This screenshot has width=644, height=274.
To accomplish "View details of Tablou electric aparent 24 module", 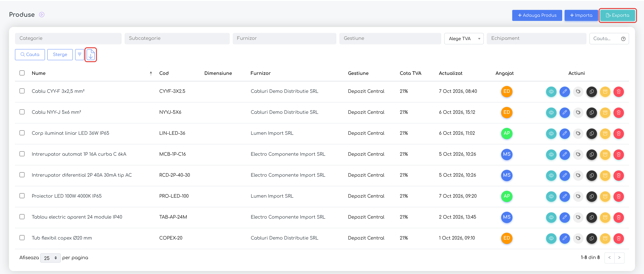I will point(551,218).
